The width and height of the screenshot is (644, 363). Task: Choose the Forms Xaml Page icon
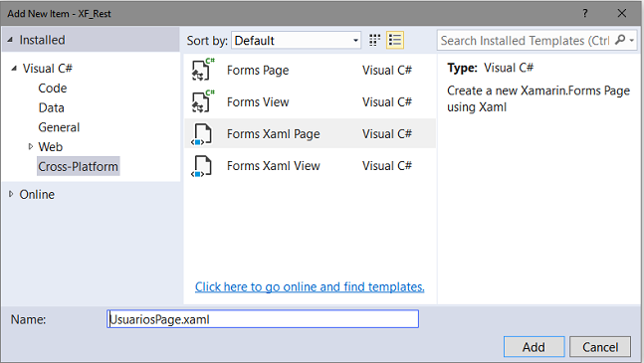pyautogui.click(x=202, y=134)
